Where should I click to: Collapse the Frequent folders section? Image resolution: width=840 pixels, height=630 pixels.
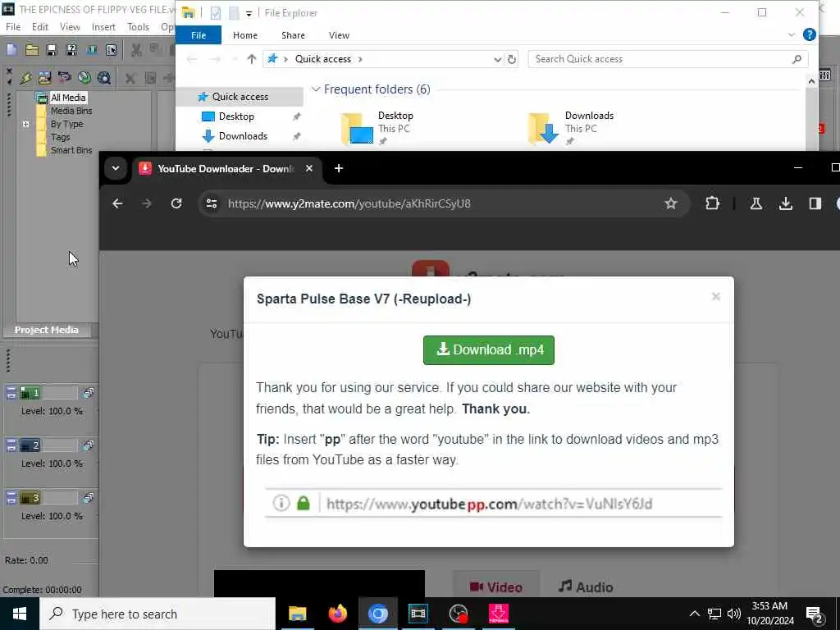(x=316, y=89)
